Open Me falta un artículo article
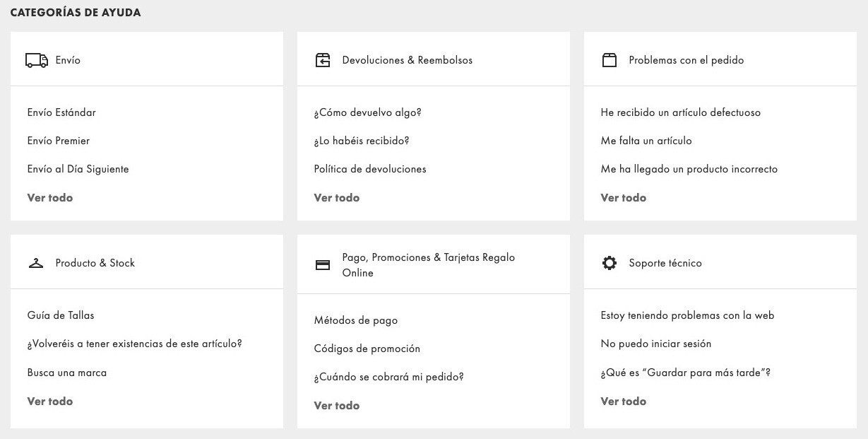868x439 pixels. click(646, 141)
